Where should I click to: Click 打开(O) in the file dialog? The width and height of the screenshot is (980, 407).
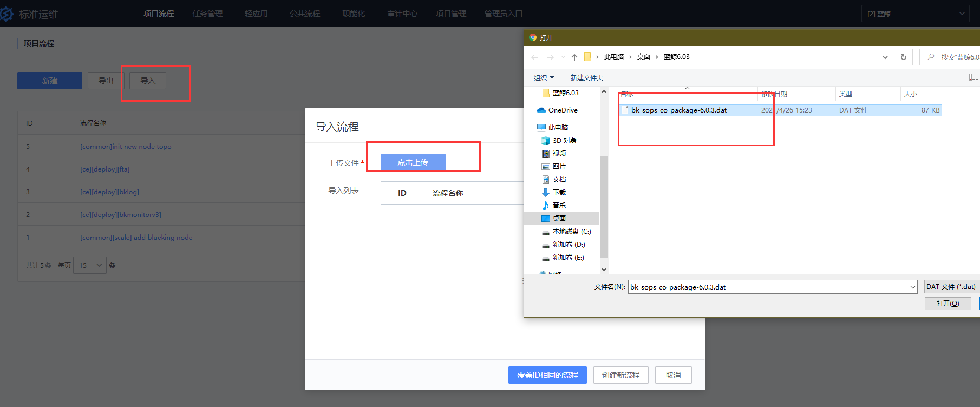click(948, 304)
